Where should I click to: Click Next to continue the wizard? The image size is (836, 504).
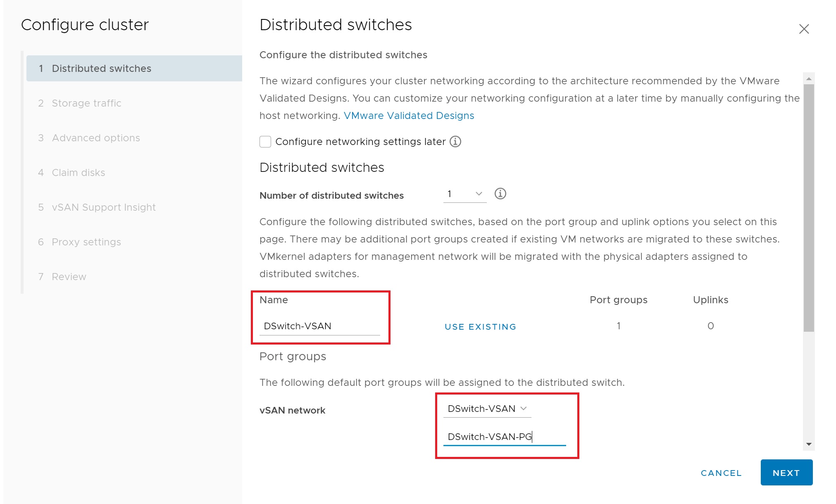click(x=786, y=473)
